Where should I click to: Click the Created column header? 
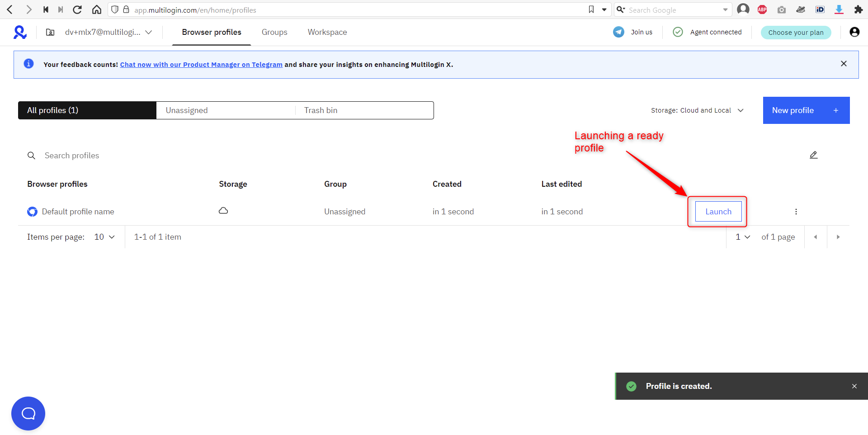pyautogui.click(x=447, y=184)
